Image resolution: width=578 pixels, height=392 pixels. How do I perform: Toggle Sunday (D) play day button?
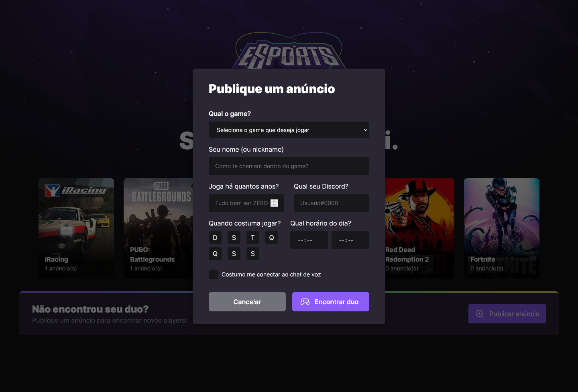pyautogui.click(x=215, y=238)
